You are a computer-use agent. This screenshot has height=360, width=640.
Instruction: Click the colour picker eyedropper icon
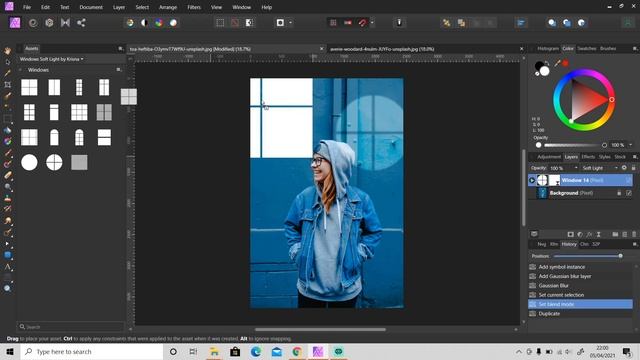pos(558,63)
